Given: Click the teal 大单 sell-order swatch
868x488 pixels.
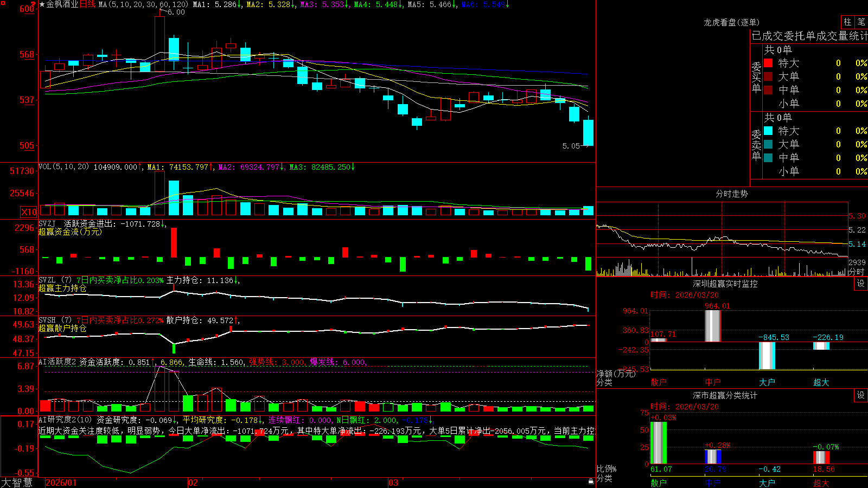Looking at the screenshot, I should click(x=768, y=144).
